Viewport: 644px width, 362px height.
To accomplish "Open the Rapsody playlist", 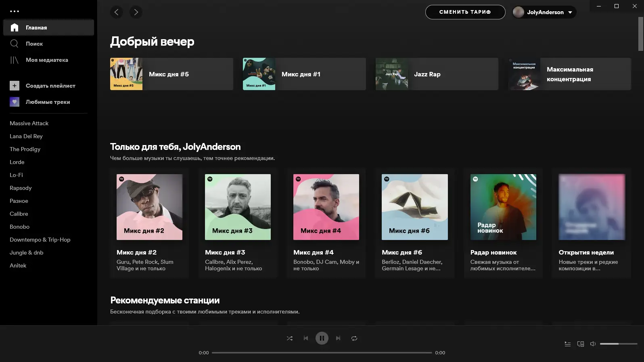I will point(21,188).
